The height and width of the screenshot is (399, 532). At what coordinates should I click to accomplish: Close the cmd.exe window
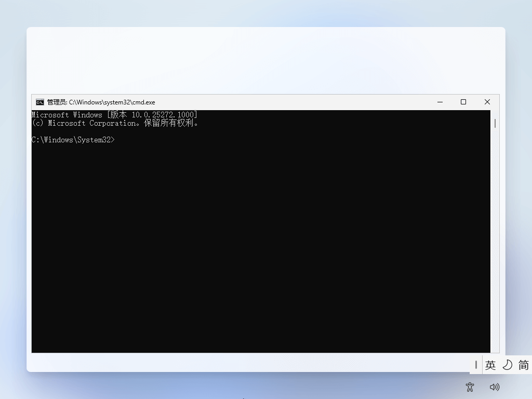487,102
